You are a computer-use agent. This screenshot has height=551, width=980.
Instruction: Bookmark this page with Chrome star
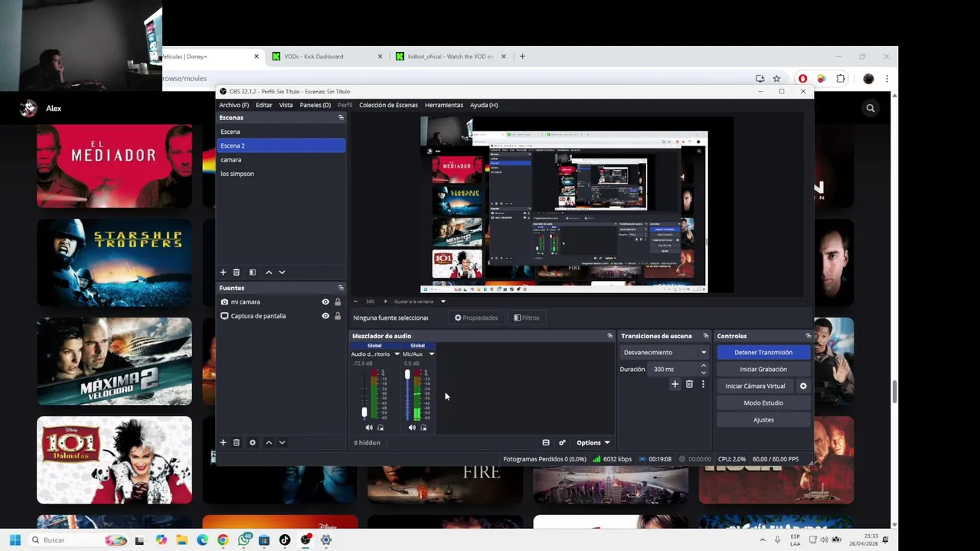[776, 78]
